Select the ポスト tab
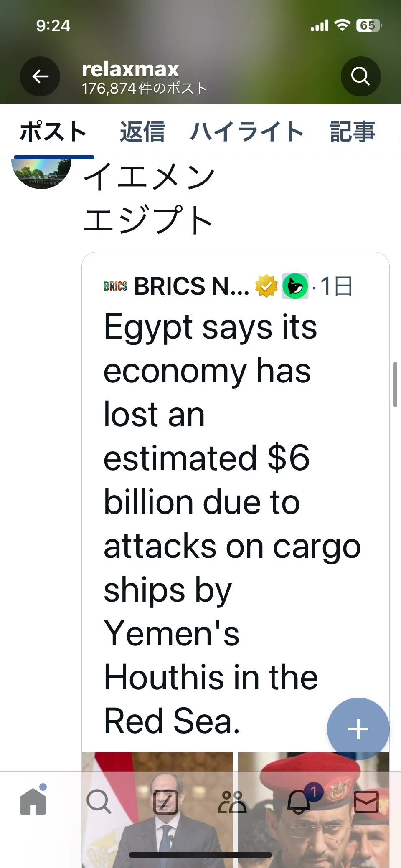This screenshot has width=401, height=868. (x=53, y=132)
